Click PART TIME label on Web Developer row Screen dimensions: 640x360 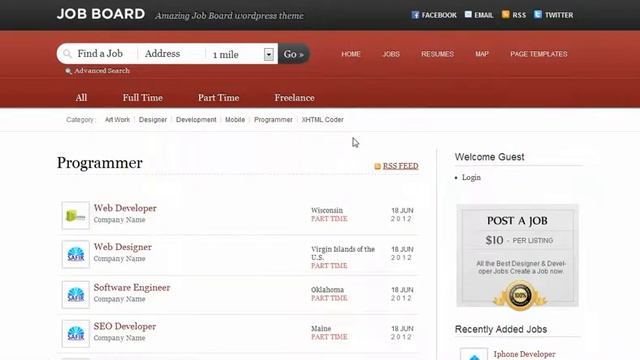(329, 219)
